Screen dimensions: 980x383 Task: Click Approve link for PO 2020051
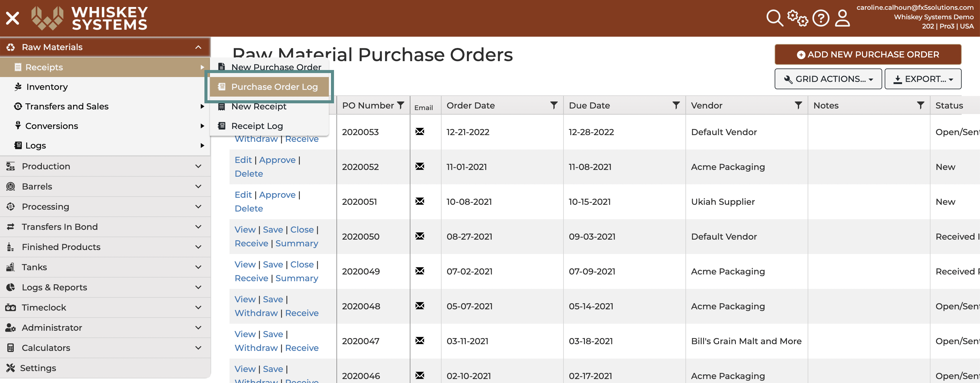point(277,194)
